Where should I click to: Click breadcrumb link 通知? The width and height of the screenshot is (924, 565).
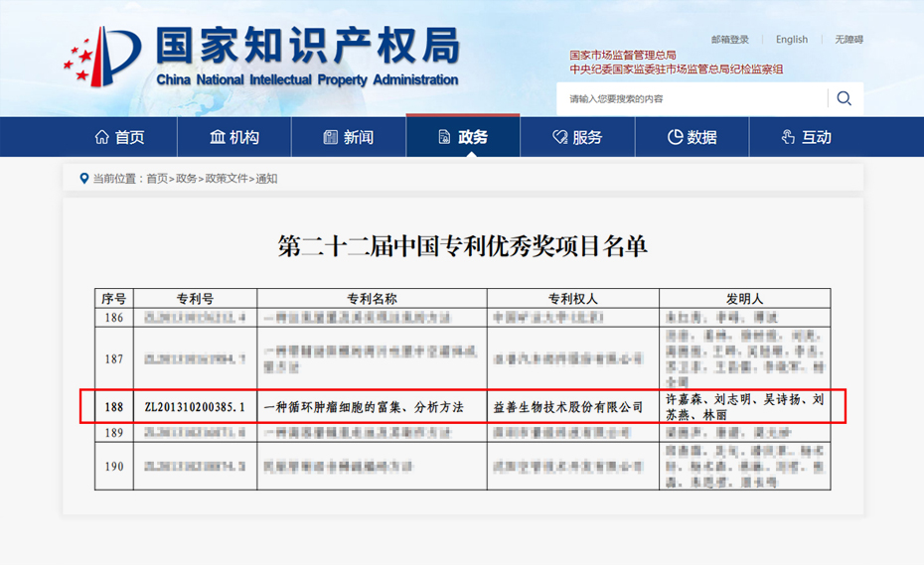266,179
